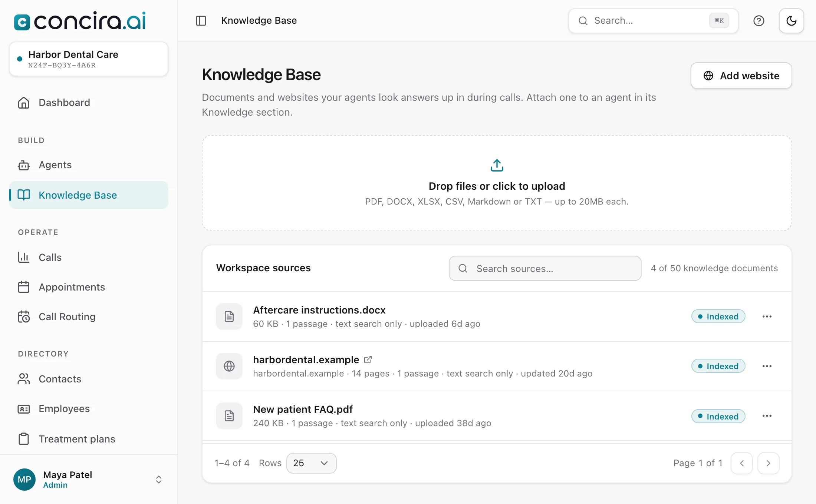The height and width of the screenshot is (504, 816).
Task: Click workspace ID N24F-BQ3Y-4A6R
Action: click(x=62, y=65)
